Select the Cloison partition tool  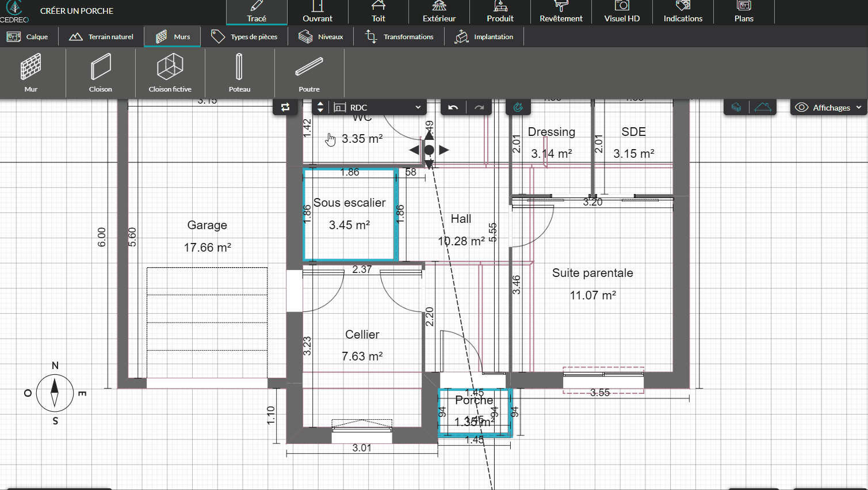(x=101, y=73)
